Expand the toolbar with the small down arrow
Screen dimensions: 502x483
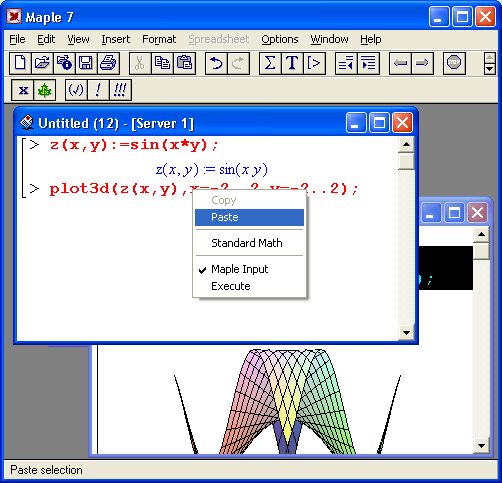tap(489, 69)
